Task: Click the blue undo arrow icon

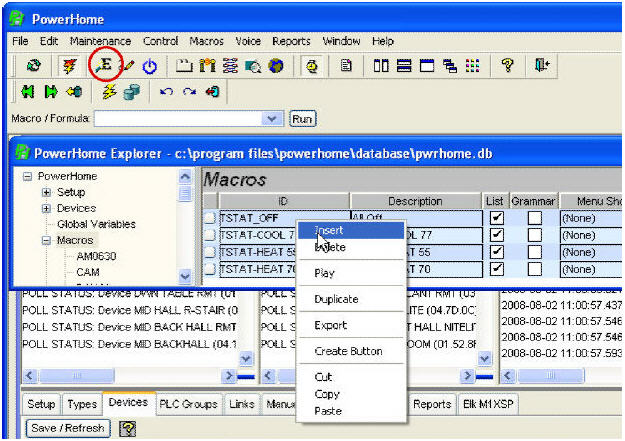Action: (166, 92)
